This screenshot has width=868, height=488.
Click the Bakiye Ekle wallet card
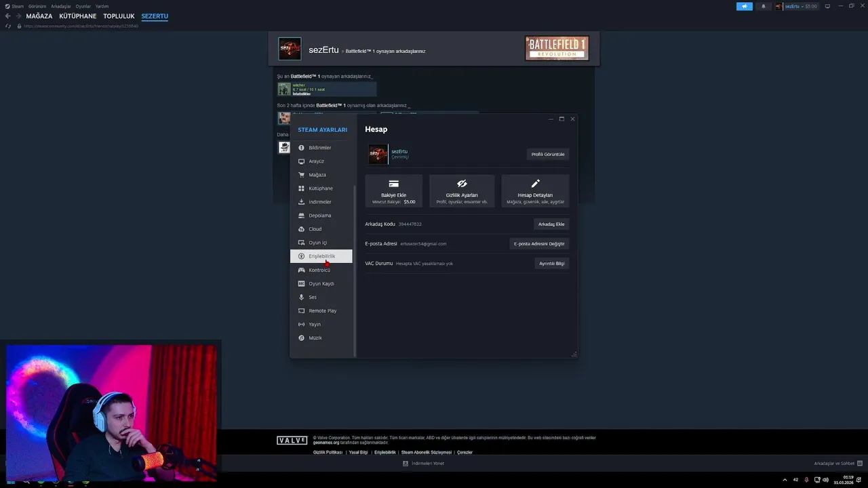pos(393,190)
